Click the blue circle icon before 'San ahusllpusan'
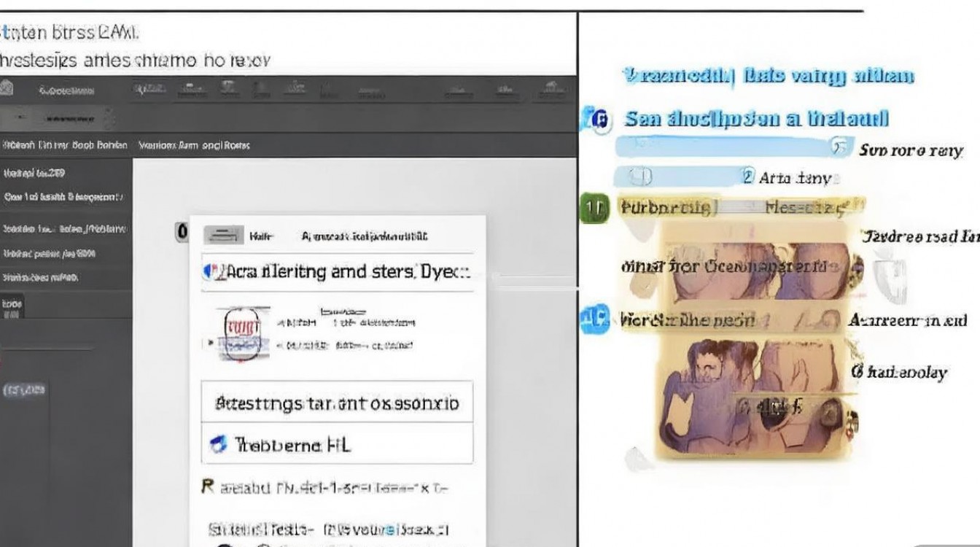980x547 pixels. (599, 120)
